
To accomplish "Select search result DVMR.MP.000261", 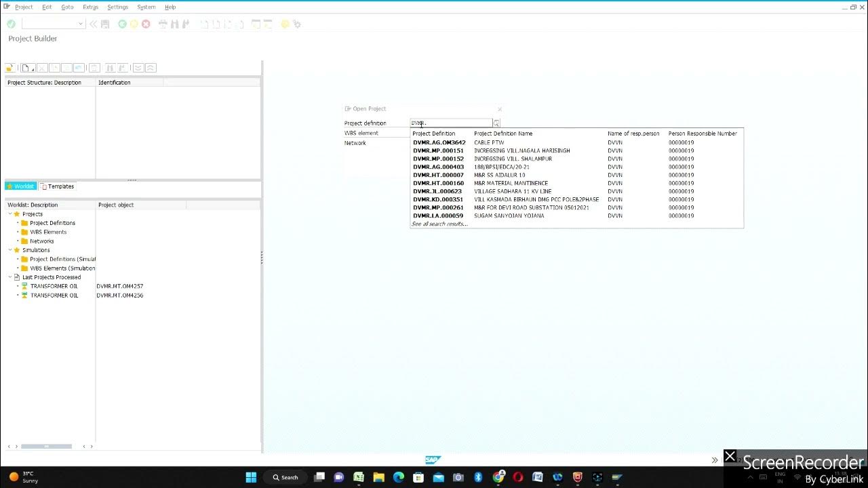I will coord(576,207).
